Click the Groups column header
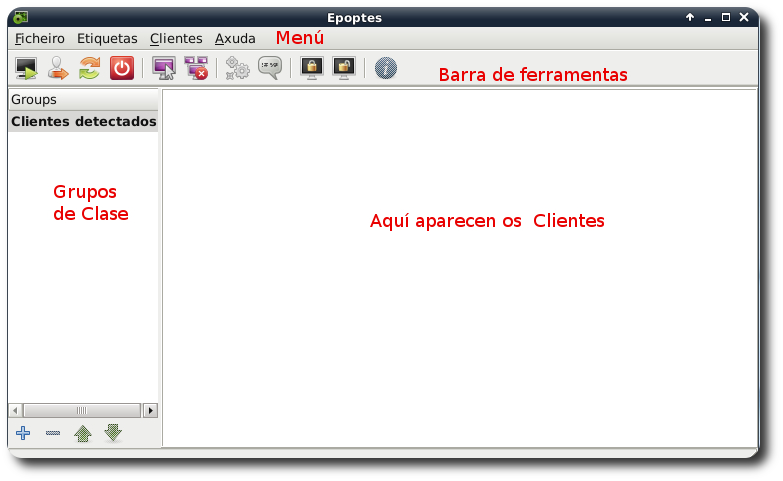This screenshot has width=783, height=481. click(x=83, y=100)
